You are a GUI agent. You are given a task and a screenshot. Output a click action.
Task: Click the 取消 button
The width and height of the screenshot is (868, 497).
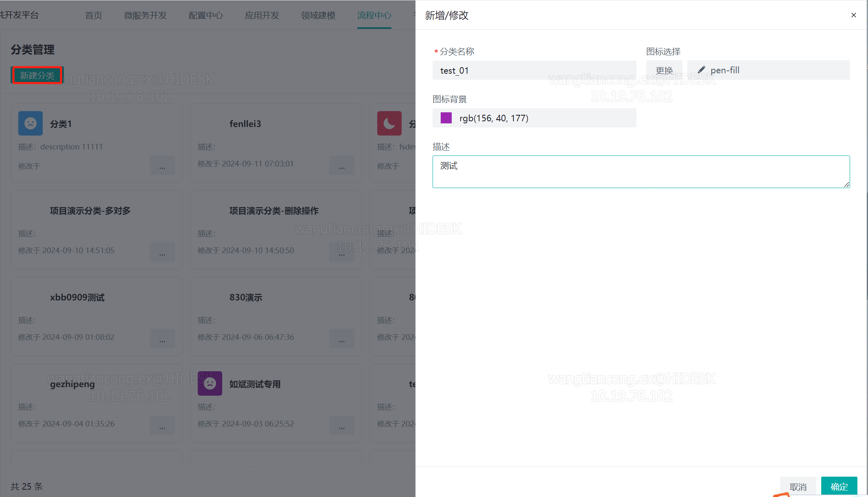(798, 486)
